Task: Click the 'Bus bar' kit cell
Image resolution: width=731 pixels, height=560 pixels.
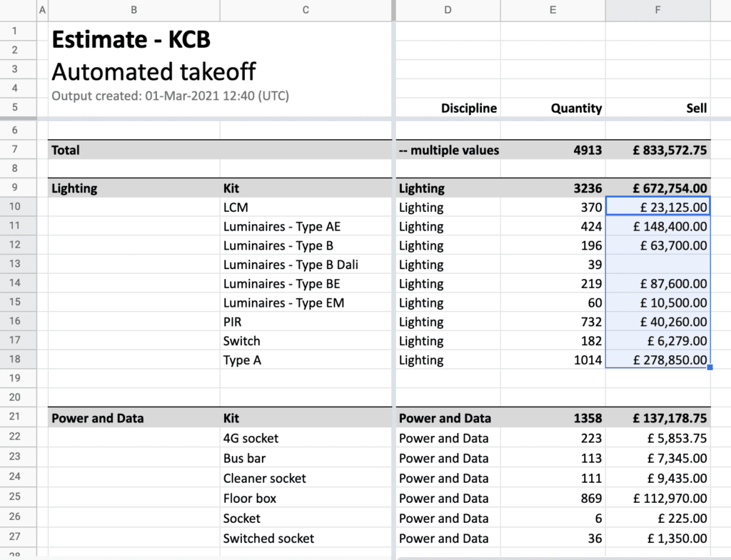Action: 306,458
